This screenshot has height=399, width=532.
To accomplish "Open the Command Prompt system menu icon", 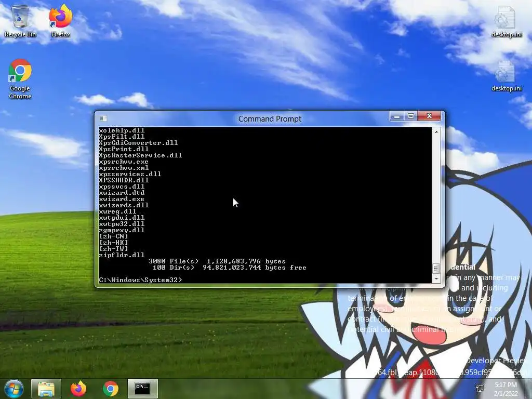I will 103,118.
